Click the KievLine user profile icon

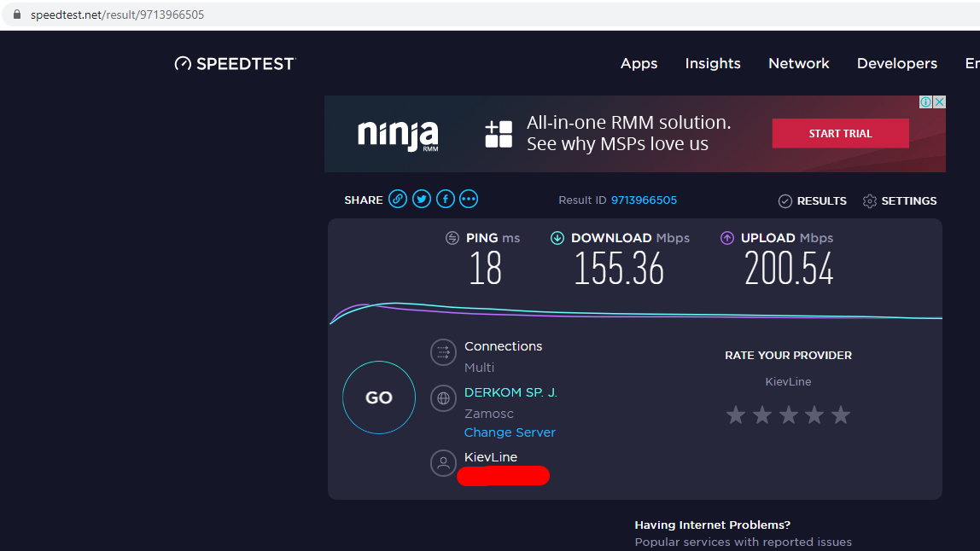[x=443, y=463]
